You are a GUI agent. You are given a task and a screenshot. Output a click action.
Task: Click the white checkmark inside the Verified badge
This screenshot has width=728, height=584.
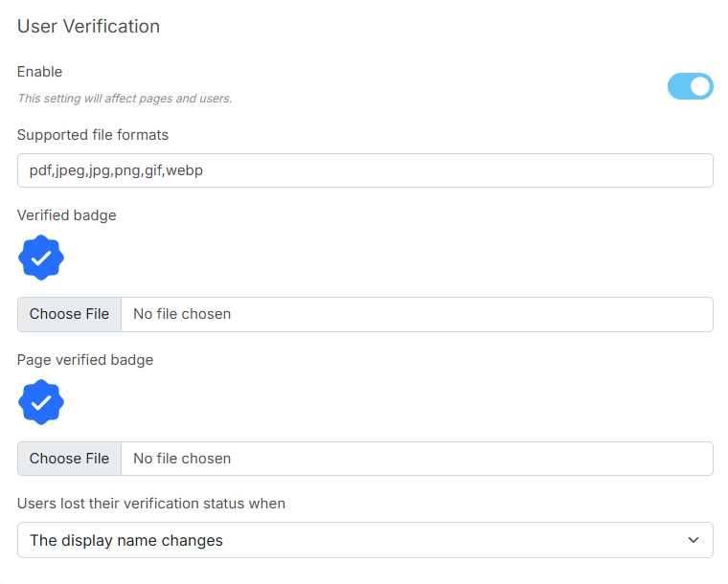[41, 258]
